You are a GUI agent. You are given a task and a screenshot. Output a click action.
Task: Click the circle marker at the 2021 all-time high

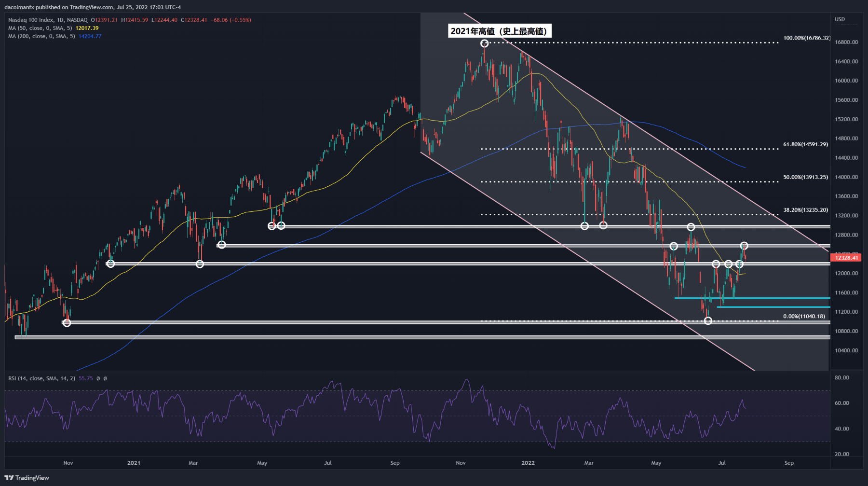click(485, 43)
